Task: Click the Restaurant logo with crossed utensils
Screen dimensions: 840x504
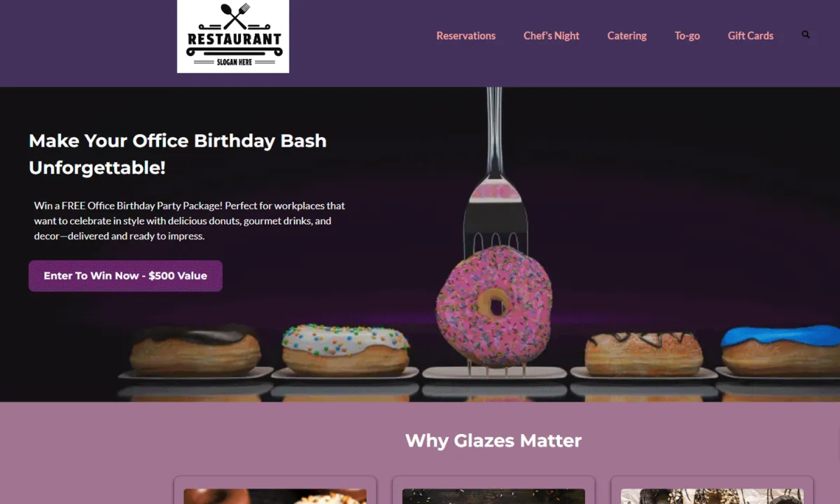Action: [x=233, y=36]
